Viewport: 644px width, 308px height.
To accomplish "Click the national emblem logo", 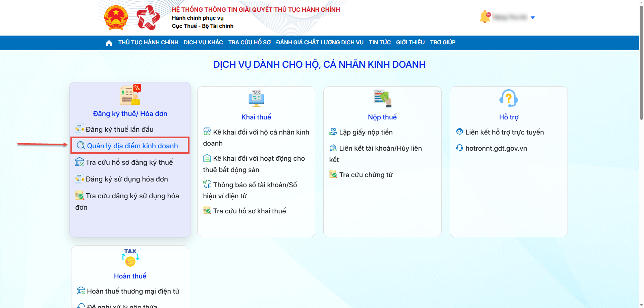I will (116, 17).
